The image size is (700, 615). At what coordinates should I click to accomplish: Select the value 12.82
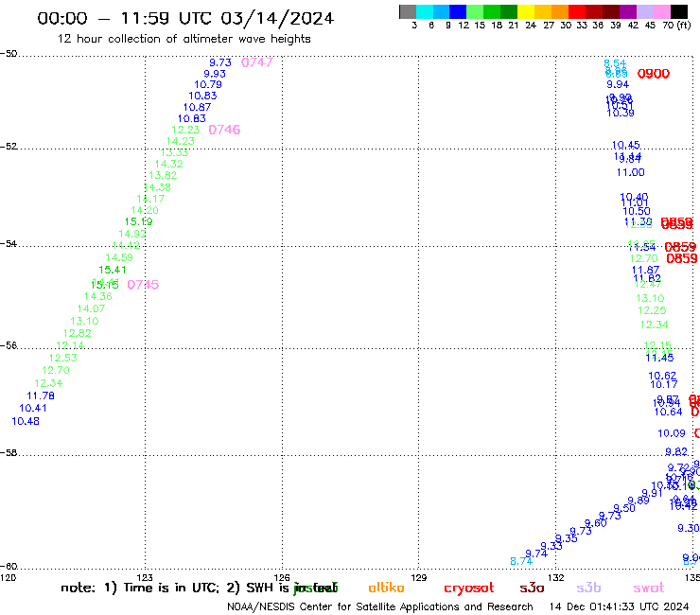click(78, 333)
